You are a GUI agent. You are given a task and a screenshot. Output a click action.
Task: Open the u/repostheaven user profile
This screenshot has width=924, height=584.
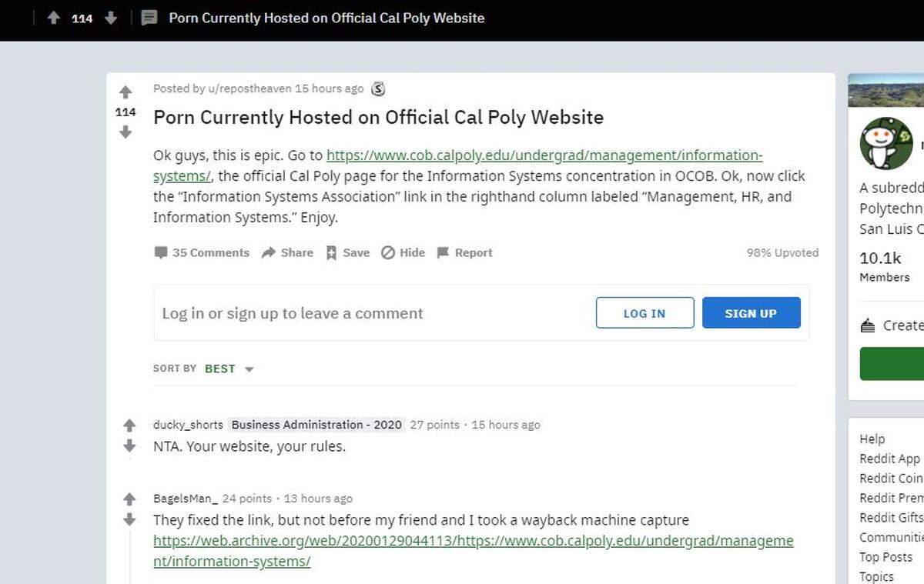249,88
